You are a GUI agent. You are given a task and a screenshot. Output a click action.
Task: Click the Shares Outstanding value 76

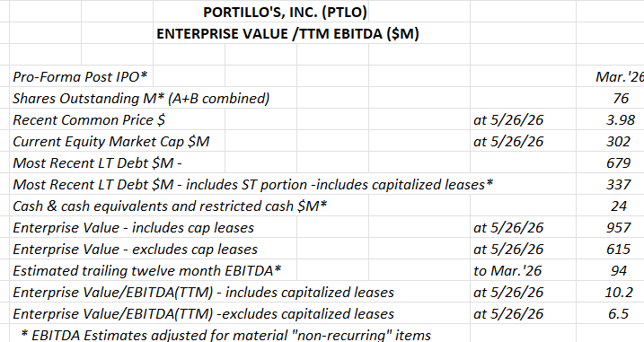(x=621, y=98)
